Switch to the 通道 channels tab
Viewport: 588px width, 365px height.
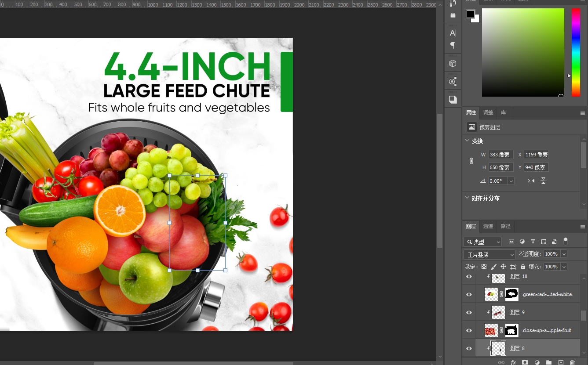click(488, 226)
